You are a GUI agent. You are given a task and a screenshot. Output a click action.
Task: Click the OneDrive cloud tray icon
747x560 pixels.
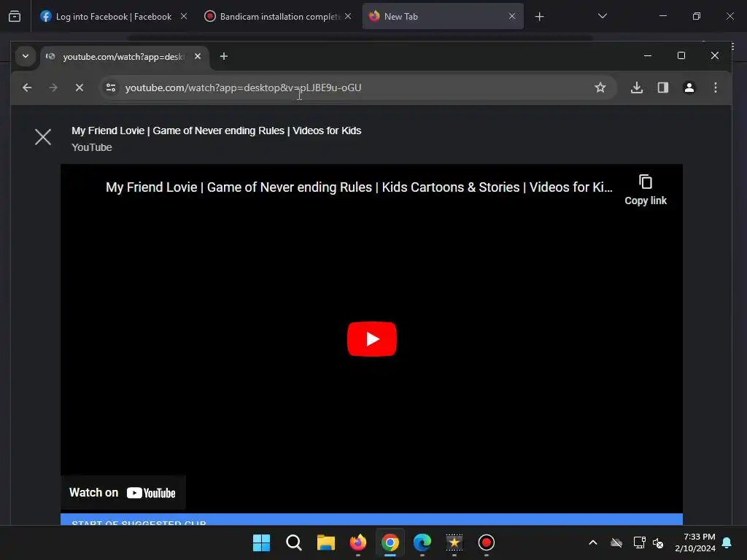(616, 542)
